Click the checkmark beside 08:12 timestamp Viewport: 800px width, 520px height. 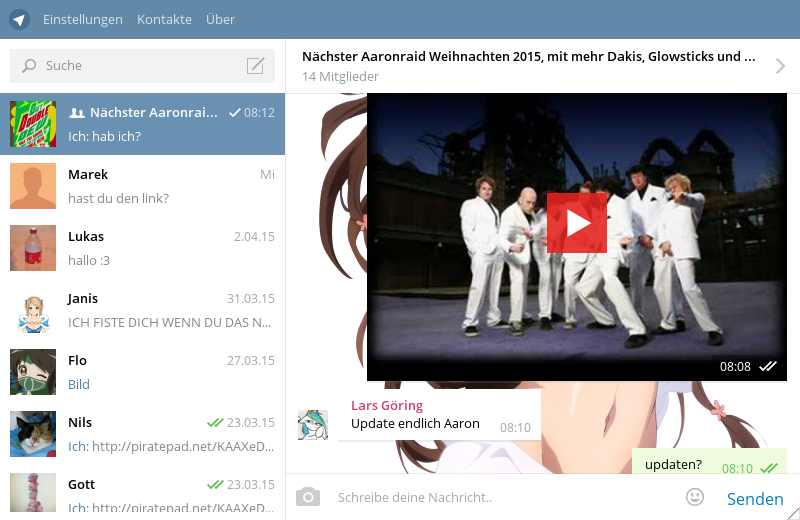point(235,113)
